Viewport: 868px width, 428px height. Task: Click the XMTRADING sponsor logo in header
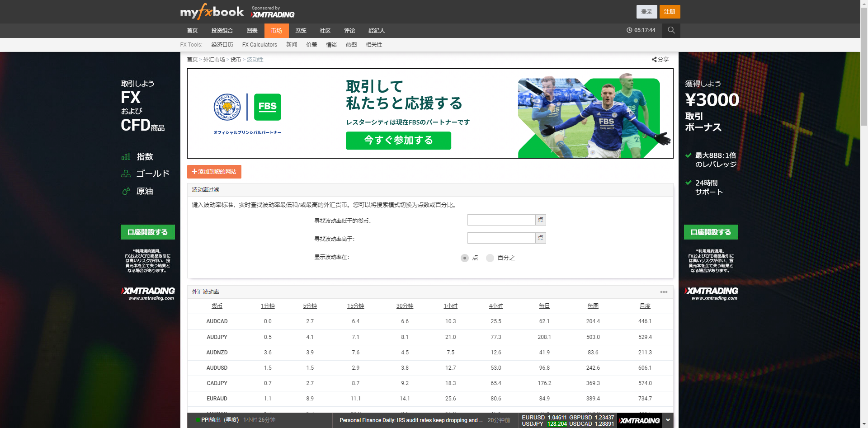click(x=273, y=14)
